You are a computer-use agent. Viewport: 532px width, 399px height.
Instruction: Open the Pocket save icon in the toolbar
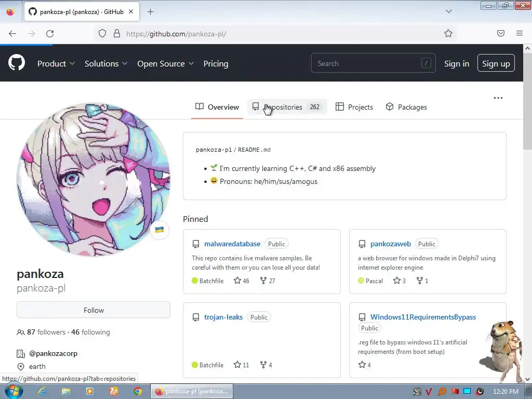500,33
